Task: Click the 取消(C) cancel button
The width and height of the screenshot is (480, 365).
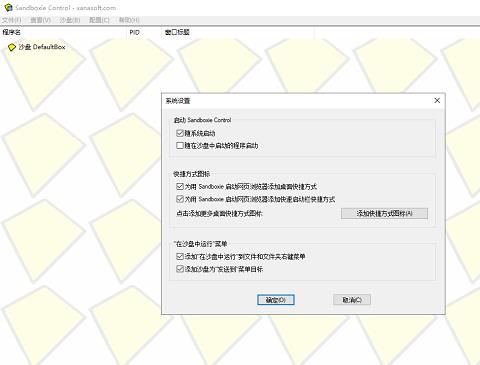Action: (352, 300)
